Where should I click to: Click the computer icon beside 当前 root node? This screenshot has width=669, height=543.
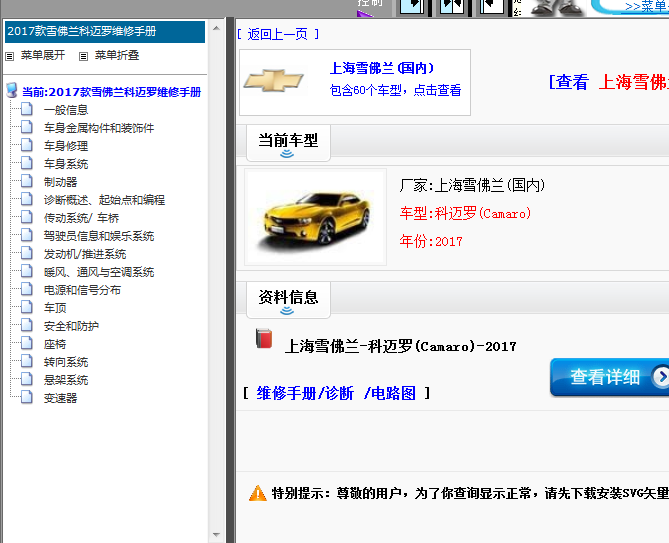click(12, 90)
